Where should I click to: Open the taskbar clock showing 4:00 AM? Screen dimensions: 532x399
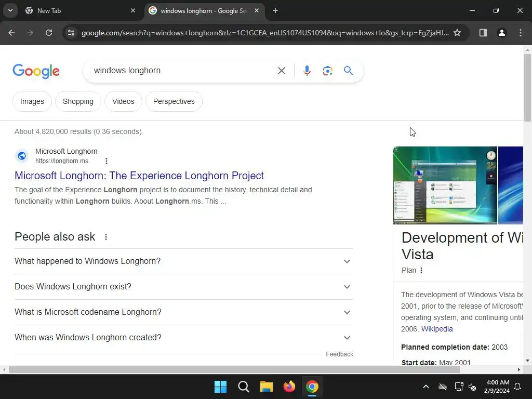tap(497, 387)
